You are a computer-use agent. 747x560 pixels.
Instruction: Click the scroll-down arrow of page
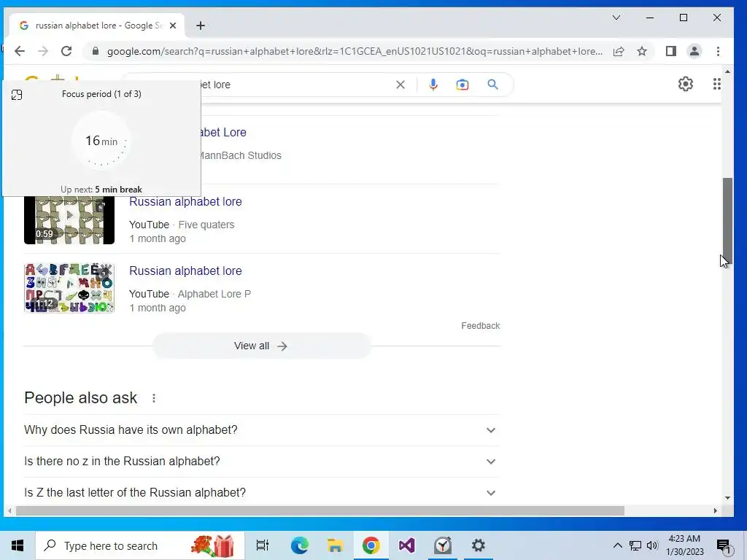coord(727,498)
